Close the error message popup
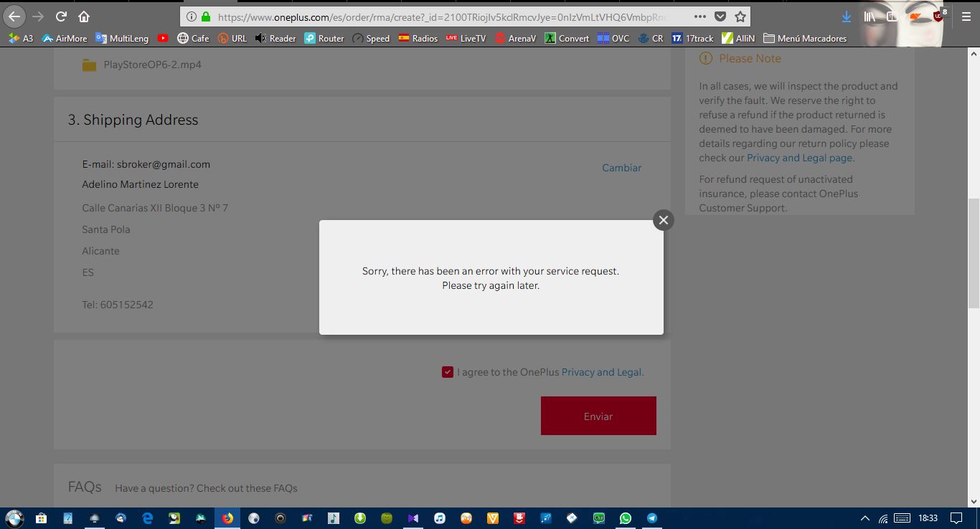 [x=664, y=220]
